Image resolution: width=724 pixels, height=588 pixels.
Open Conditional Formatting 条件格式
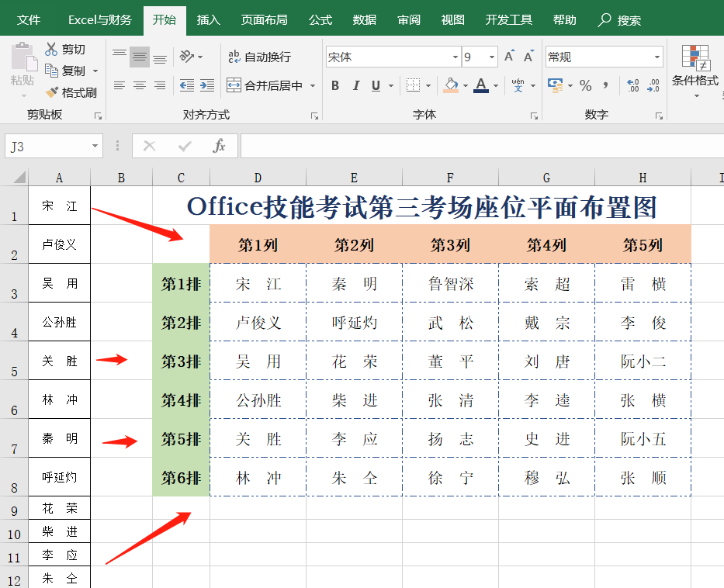[695, 70]
